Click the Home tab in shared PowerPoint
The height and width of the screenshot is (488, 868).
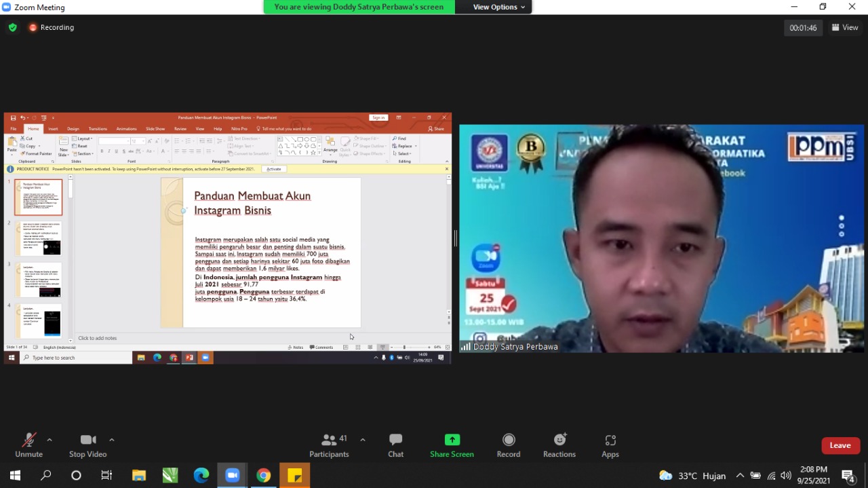[x=33, y=128]
